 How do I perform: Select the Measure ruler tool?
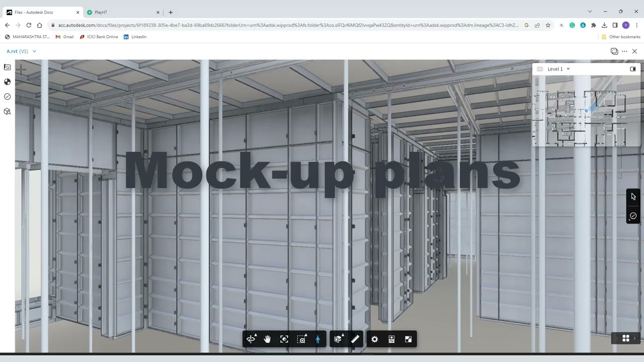click(x=355, y=339)
